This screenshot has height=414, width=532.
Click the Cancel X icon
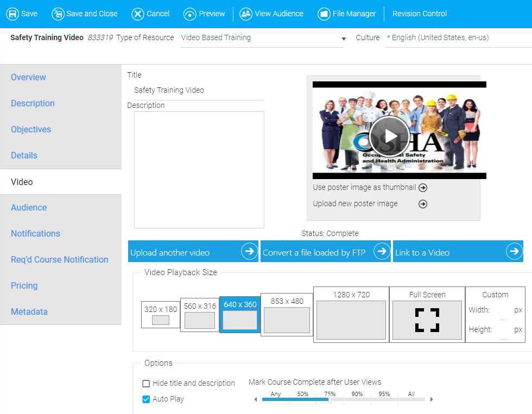click(138, 14)
